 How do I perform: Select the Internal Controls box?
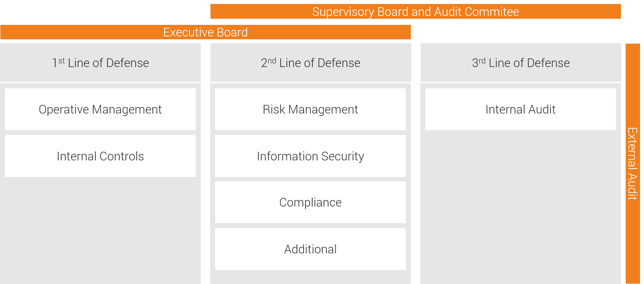(100, 156)
